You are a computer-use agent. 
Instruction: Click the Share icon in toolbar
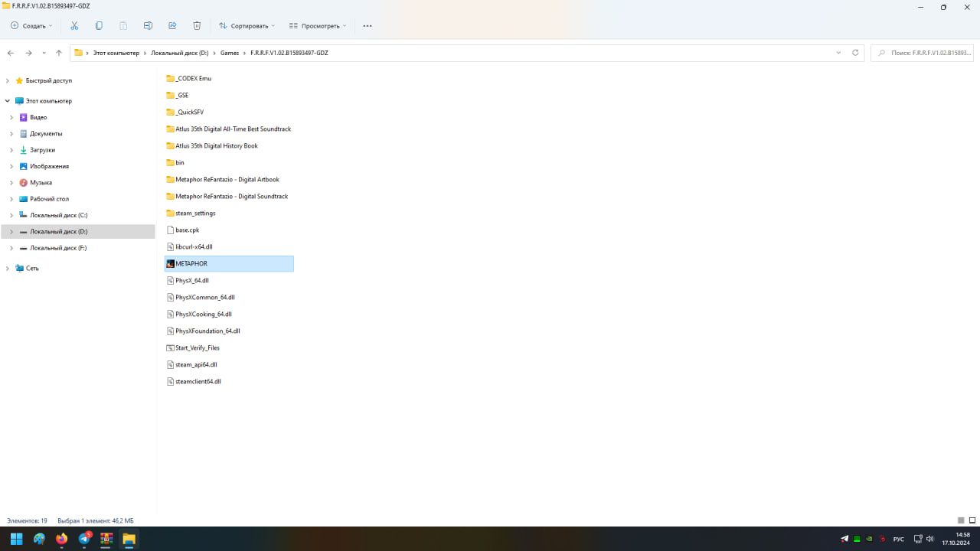(172, 25)
